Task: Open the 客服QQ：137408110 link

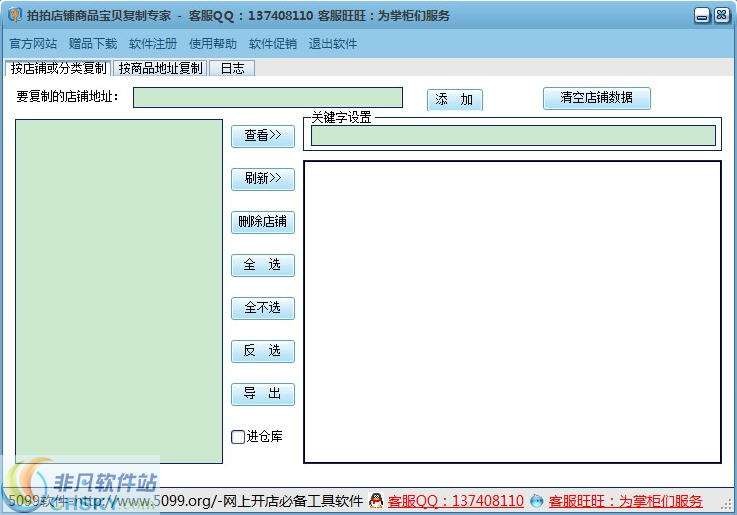Action: 455,501
